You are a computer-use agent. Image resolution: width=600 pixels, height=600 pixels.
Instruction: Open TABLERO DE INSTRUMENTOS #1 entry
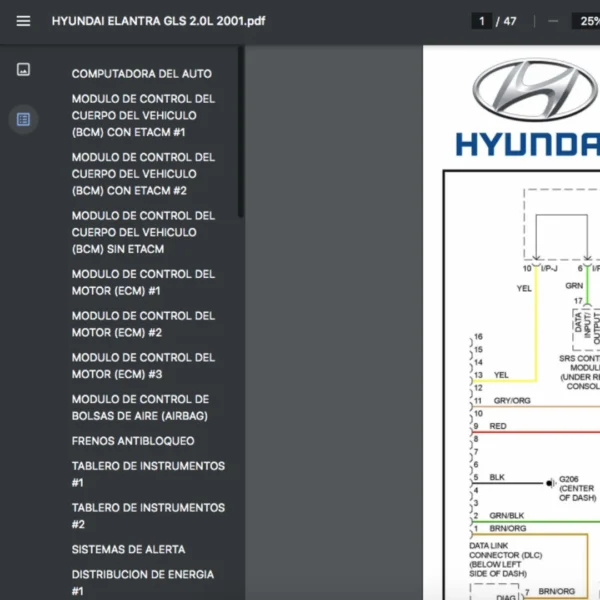148,474
